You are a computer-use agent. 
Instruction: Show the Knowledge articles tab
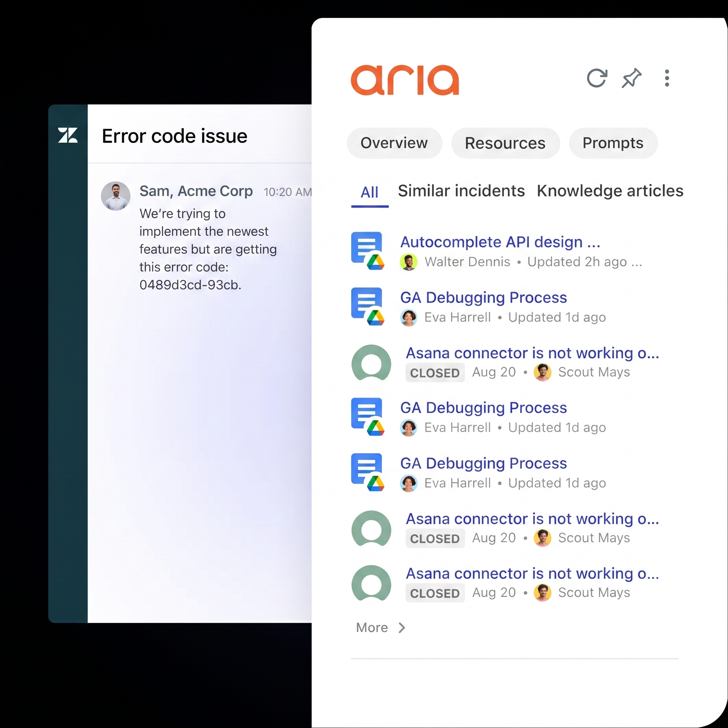point(610,191)
